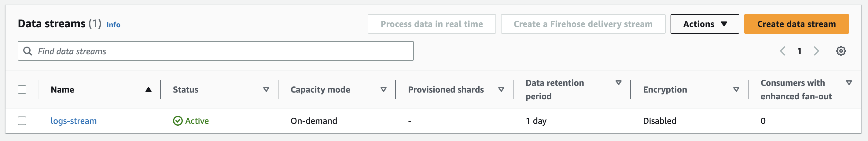Viewport: 868px width, 141px height.
Task: Sort by Capacity mode arrow
Action: tap(383, 90)
